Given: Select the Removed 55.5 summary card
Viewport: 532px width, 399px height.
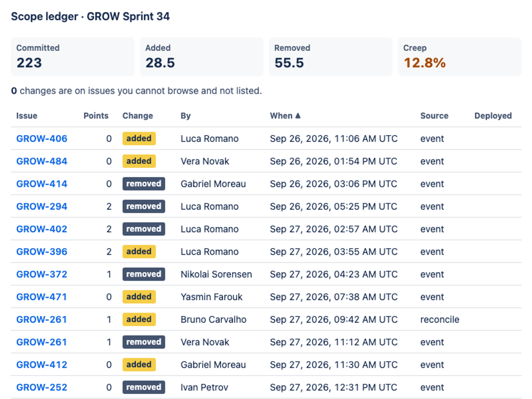Looking at the screenshot, I should [x=331, y=57].
